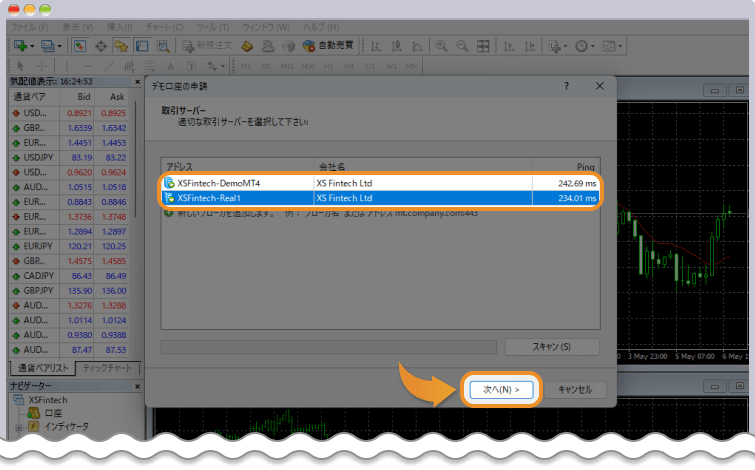Select the horizontal line tool
Viewport: 755px width, 470px height.
[87, 66]
